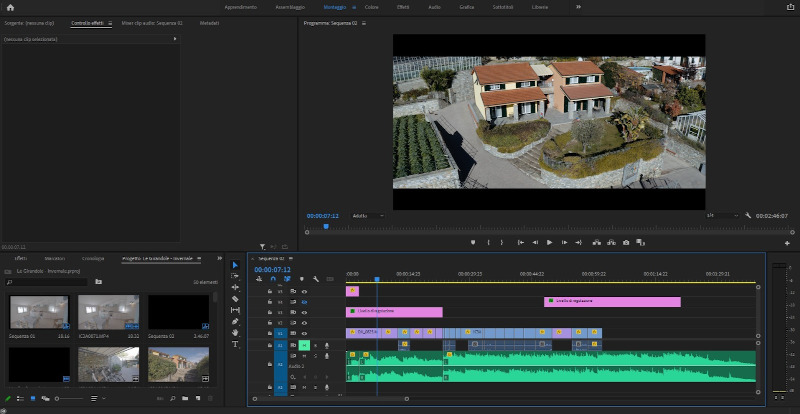Viewport: 800px width, 414px height.
Task: Select the Razor tool in the toolbar
Action: 235,299
